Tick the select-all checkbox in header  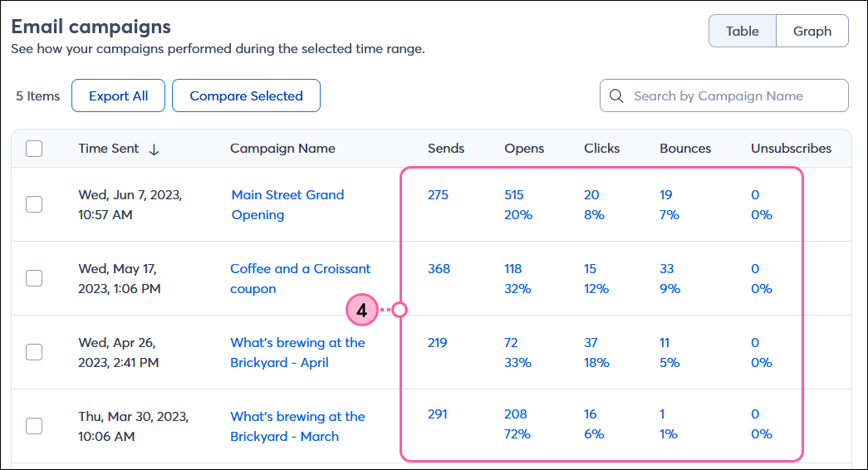[x=34, y=149]
